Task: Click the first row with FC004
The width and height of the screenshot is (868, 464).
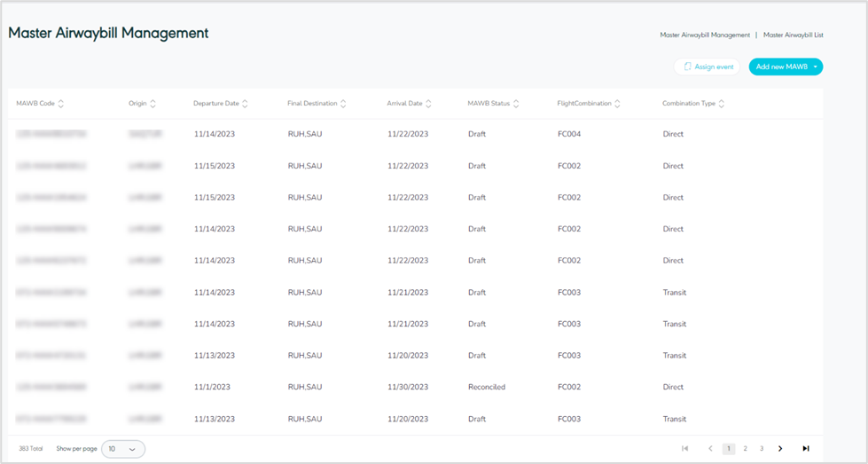Action: coord(568,134)
